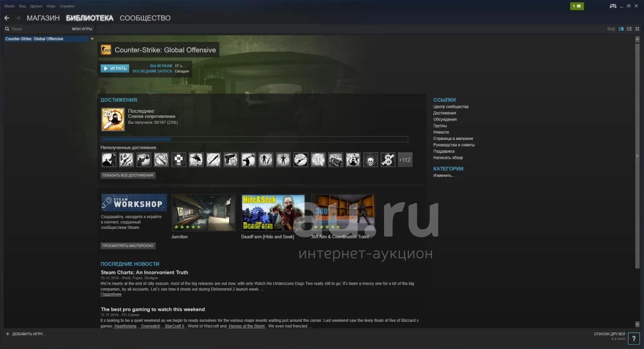Open news 'Steam Charts: An Inconvenient Truth'

tap(144, 273)
